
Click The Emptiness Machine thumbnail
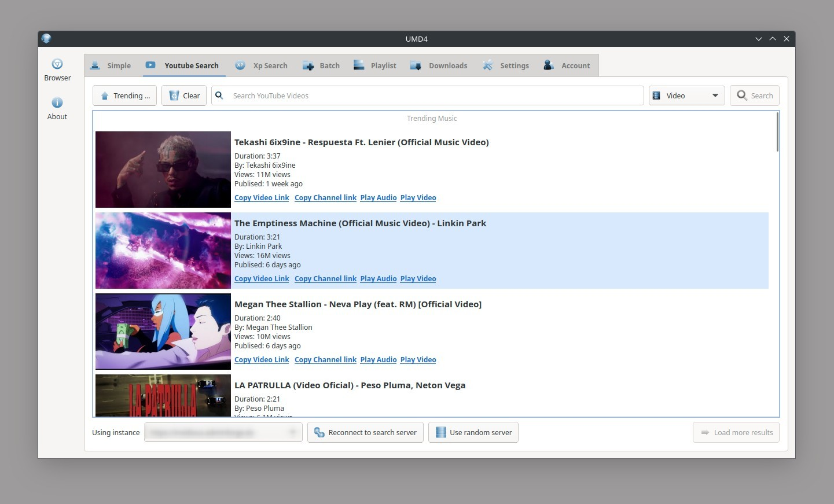point(163,251)
